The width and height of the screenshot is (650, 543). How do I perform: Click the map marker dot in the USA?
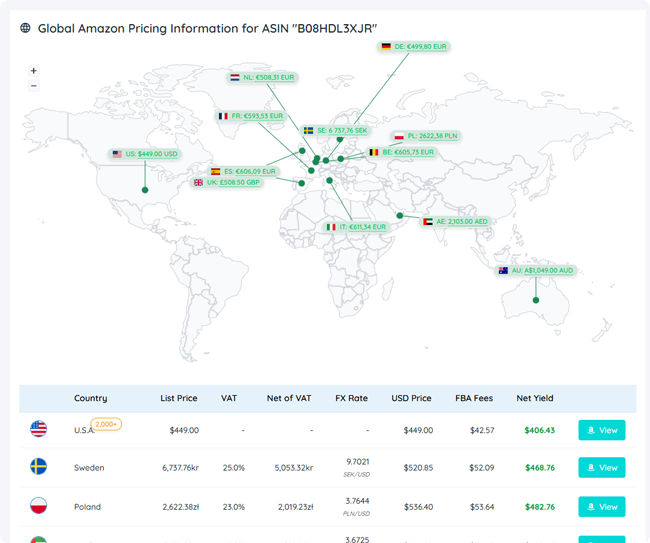pos(145,190)
